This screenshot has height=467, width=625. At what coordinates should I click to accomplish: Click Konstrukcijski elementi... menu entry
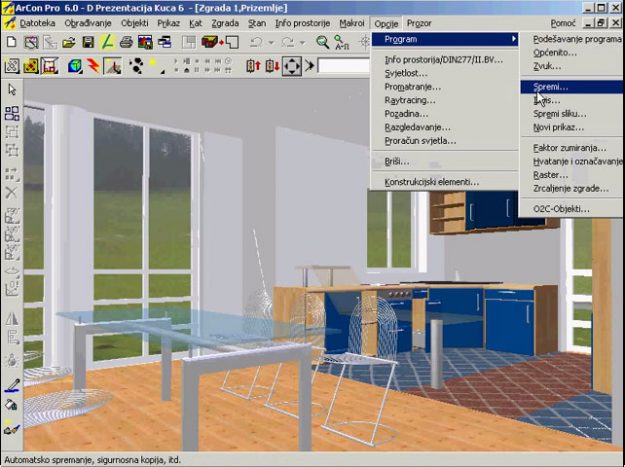point(431,182)
